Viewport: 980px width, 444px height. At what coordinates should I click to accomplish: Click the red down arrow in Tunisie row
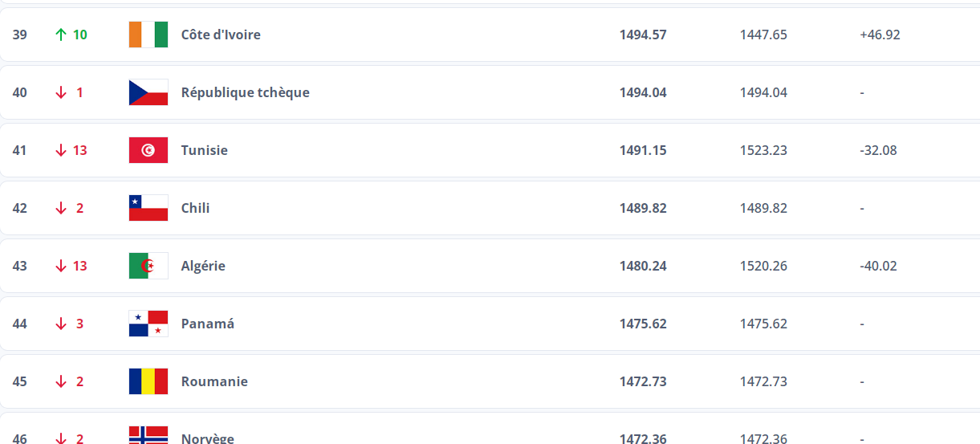60,150
